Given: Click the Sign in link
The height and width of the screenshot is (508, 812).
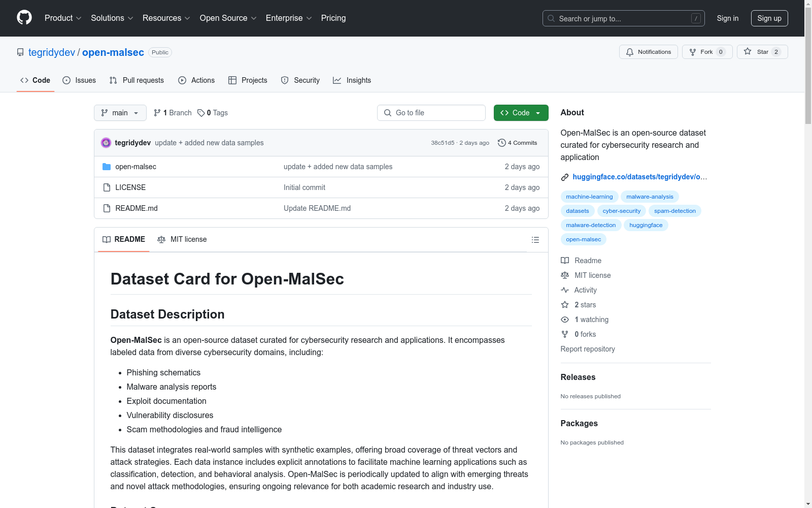Looking at the screenshot, I should (x=728, y=18).
